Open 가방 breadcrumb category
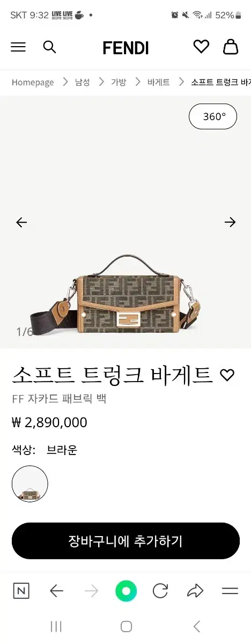251x644 pixels. [119, 82]
